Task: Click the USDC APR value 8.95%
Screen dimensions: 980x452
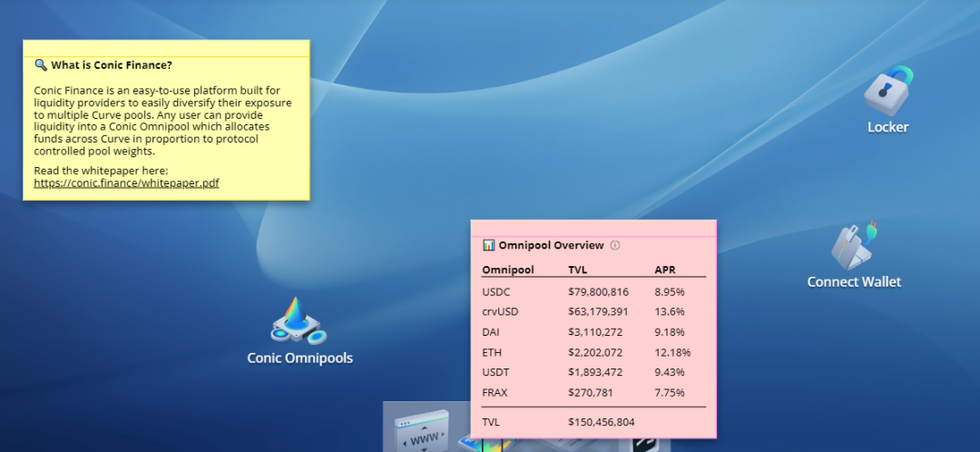Action: click(x=670, y=292)
